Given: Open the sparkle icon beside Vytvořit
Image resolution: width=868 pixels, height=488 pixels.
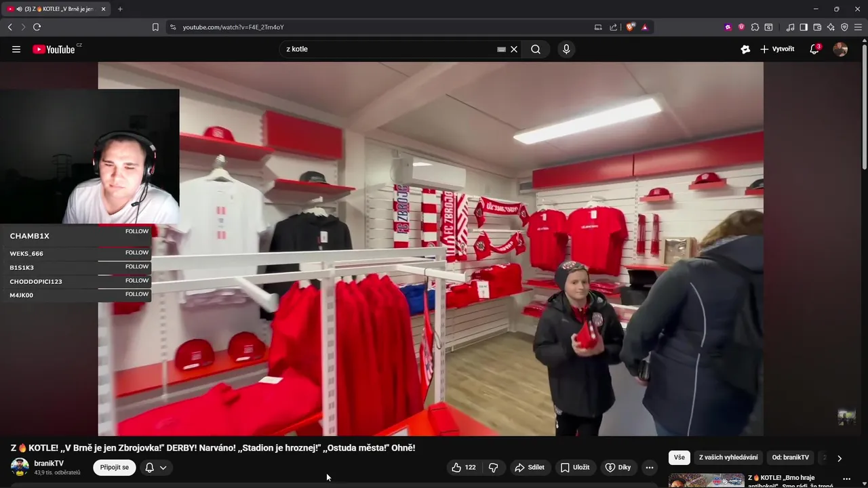Looking at the screenshot, I should click(745, 49).
